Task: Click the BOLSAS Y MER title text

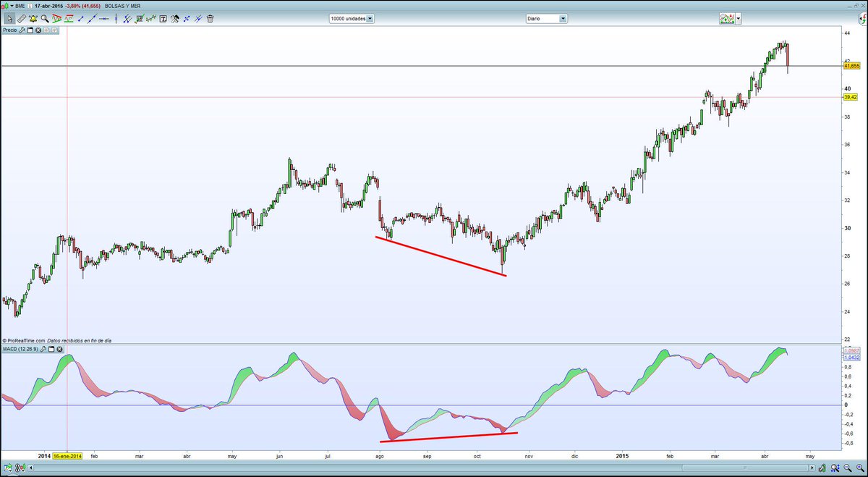Action: click(x=123, y=4)
